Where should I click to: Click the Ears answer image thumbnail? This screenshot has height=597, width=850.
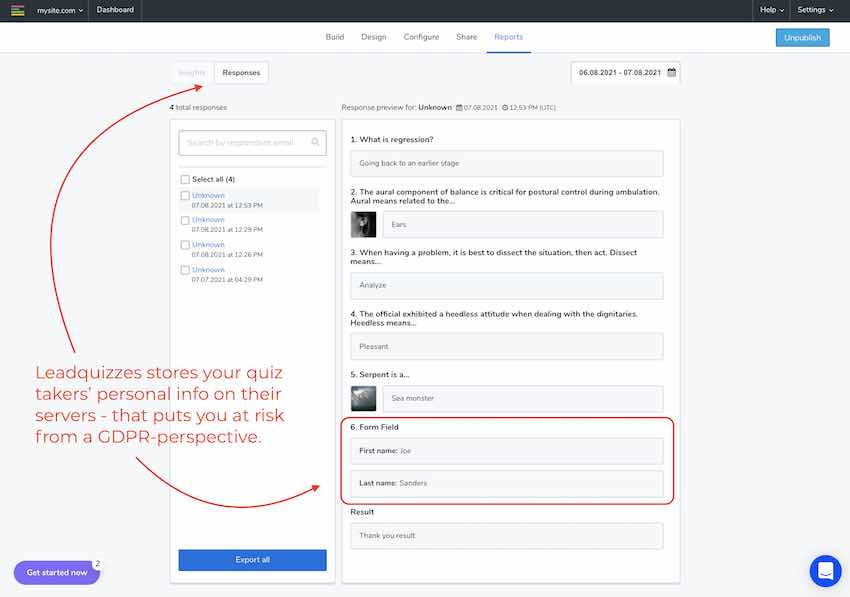tap(363, 224)
